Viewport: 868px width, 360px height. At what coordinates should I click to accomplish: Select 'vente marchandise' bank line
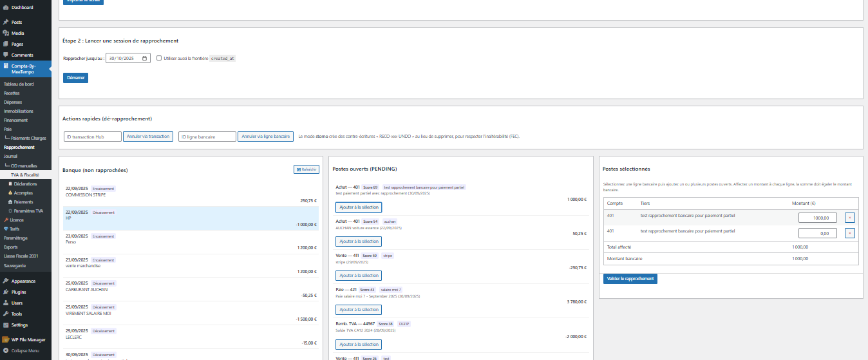[191, 266]
